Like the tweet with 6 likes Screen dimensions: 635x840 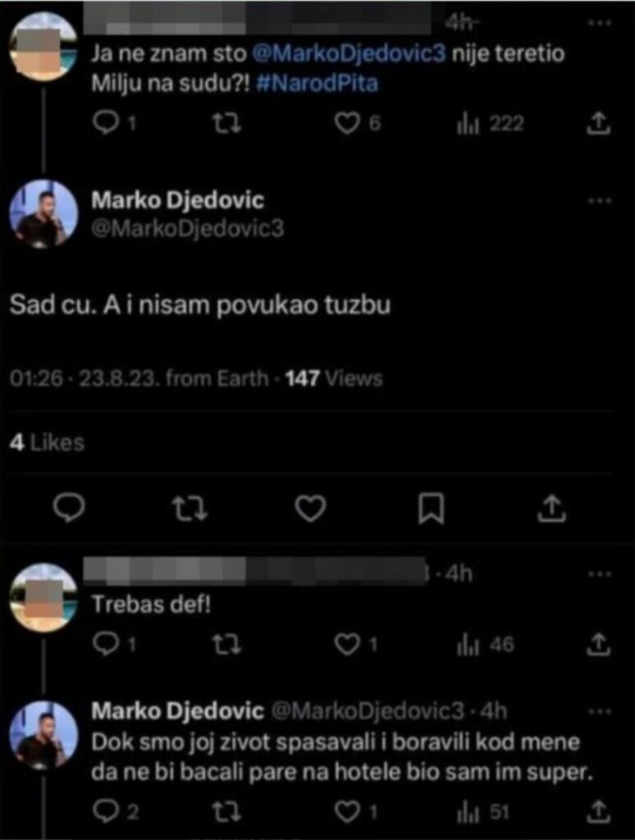coord(349,123)
